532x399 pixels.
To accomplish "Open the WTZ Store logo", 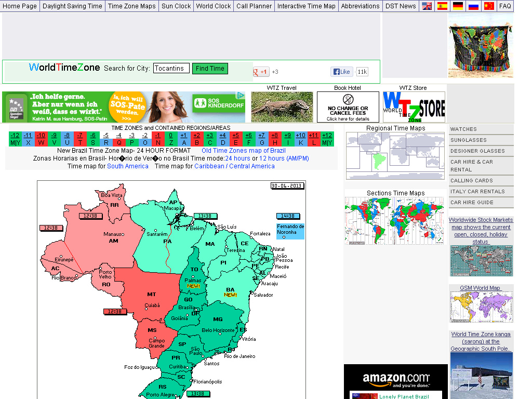I will [x=414, y=107].
